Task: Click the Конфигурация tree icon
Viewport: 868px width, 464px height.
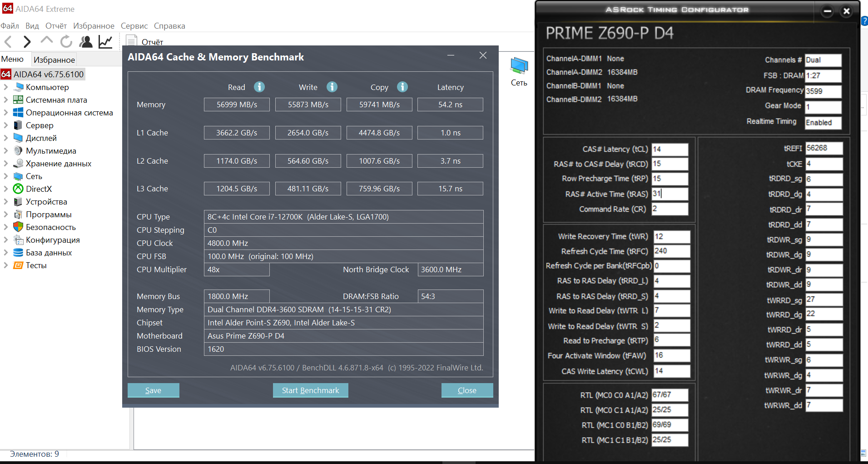Action: 18,240
